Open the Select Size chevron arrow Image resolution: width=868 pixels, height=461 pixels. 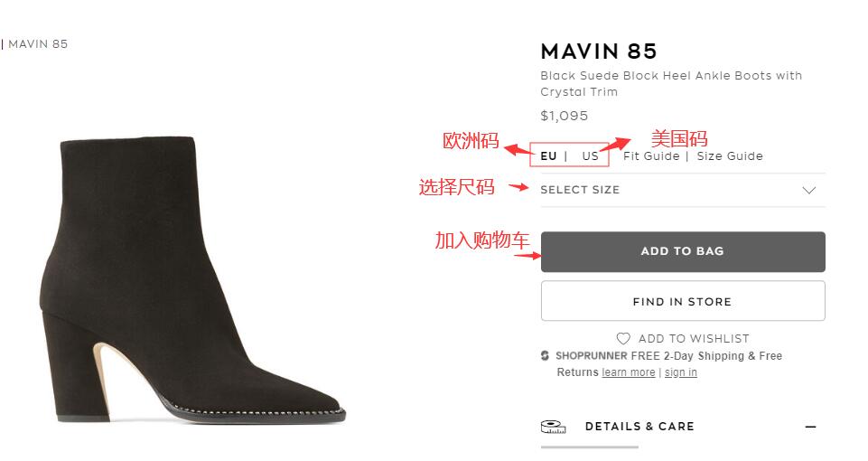pyautogui.click(x=808, y=190)
